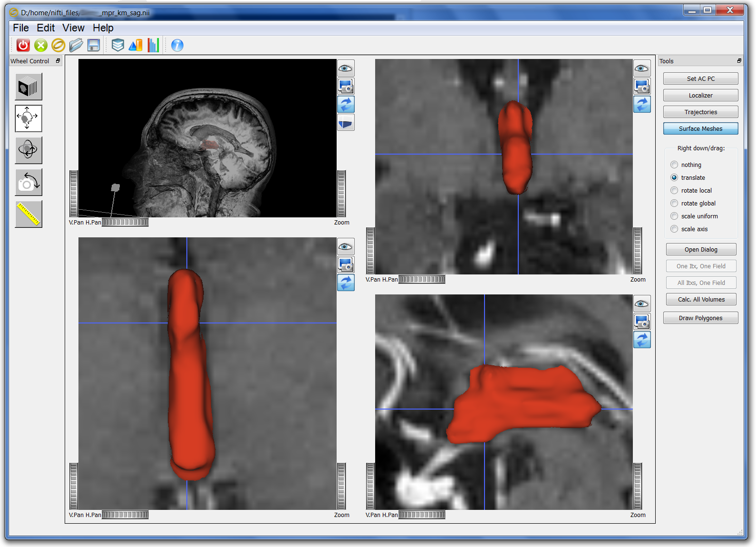Choose the 'scale uniform' radio option
Screen dimensions: 756x547
click(674, 216)
